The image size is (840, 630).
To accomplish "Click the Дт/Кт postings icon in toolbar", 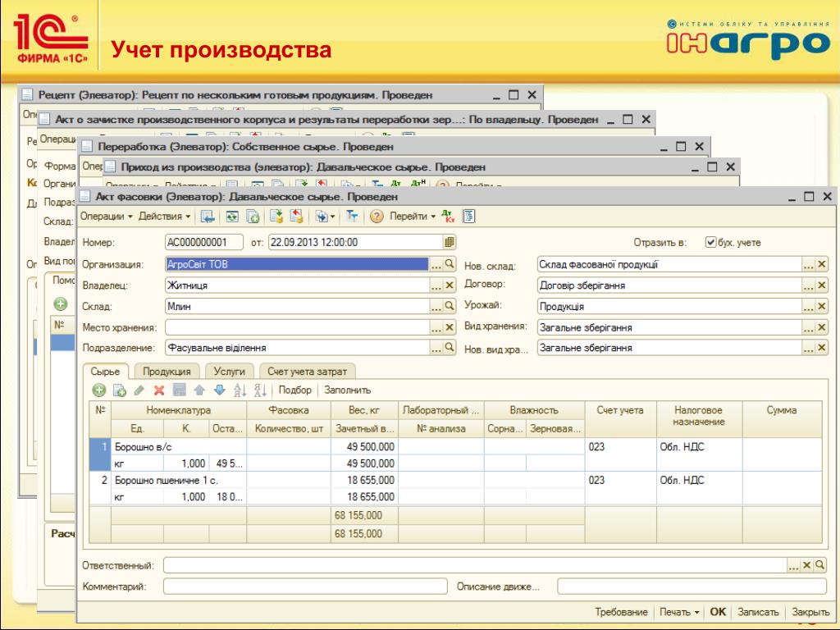I will point(447,217).
